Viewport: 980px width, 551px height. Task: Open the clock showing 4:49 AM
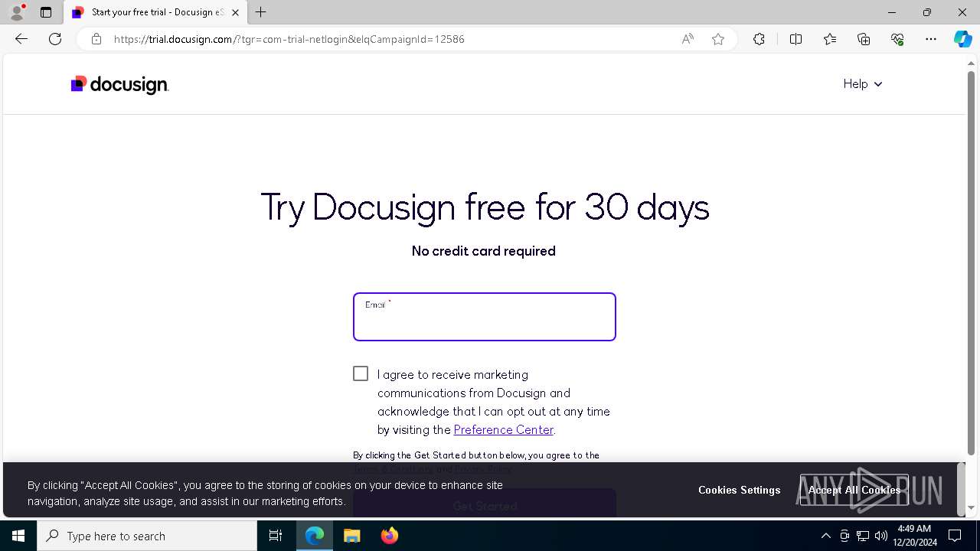(x=914, y=536)
